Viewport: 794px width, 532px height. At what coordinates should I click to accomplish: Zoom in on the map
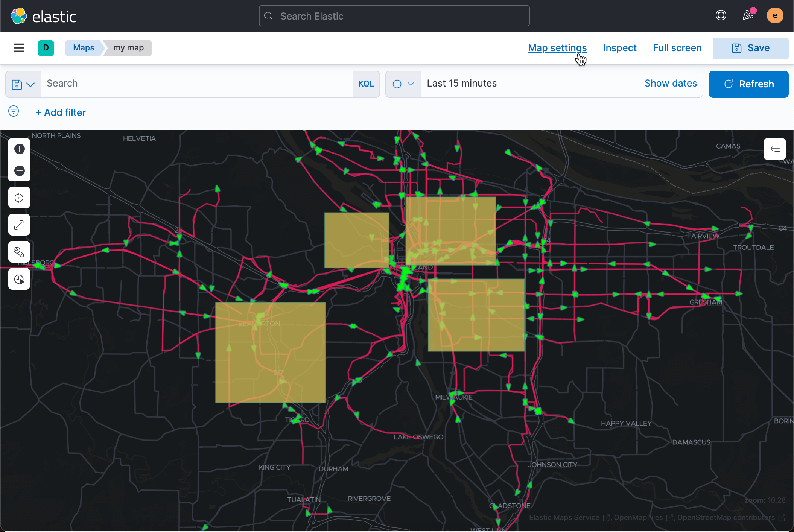[x=19, y=149]
